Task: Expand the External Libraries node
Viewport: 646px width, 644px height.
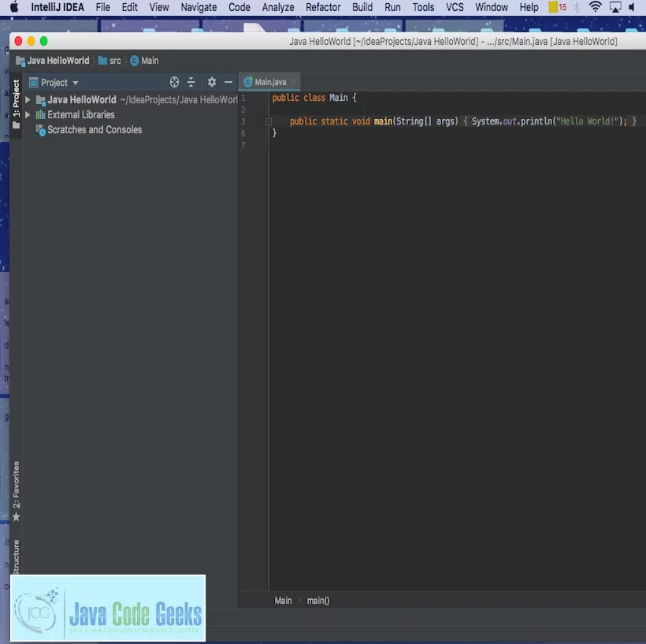Action: [x=28, y=114]
